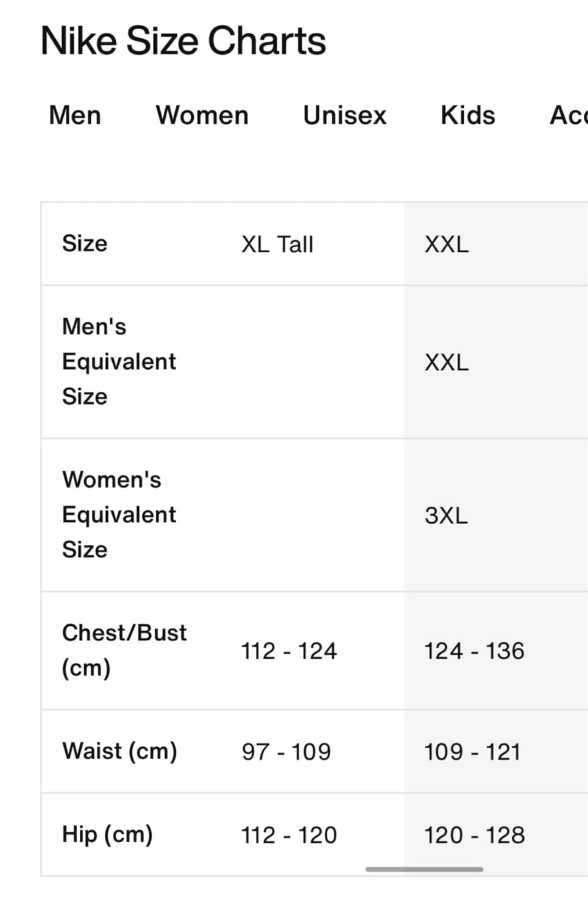
Task: Click the Chest/Bust (cm) row label
Action: 124,650
